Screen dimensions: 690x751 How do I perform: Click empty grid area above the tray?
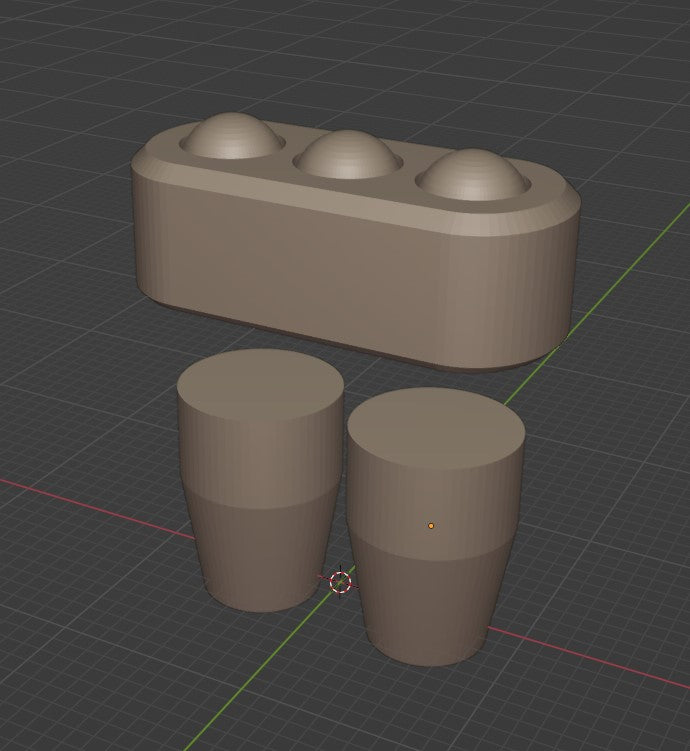tap(350, 60)
